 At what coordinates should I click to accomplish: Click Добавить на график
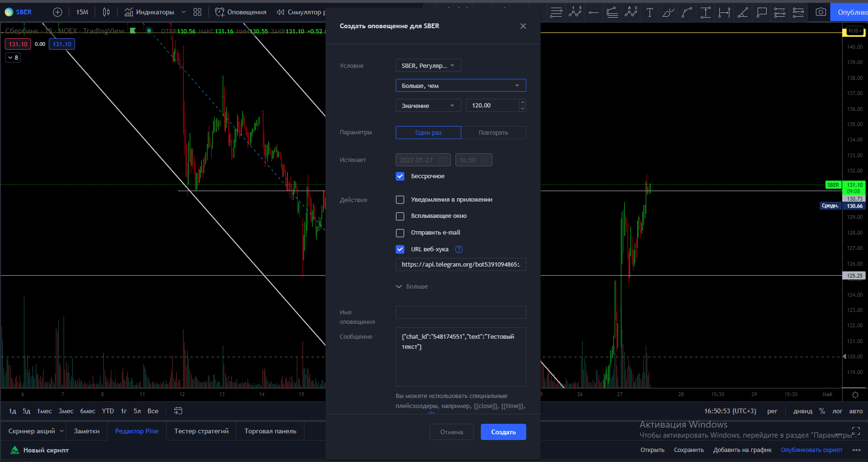coord(742,450)
